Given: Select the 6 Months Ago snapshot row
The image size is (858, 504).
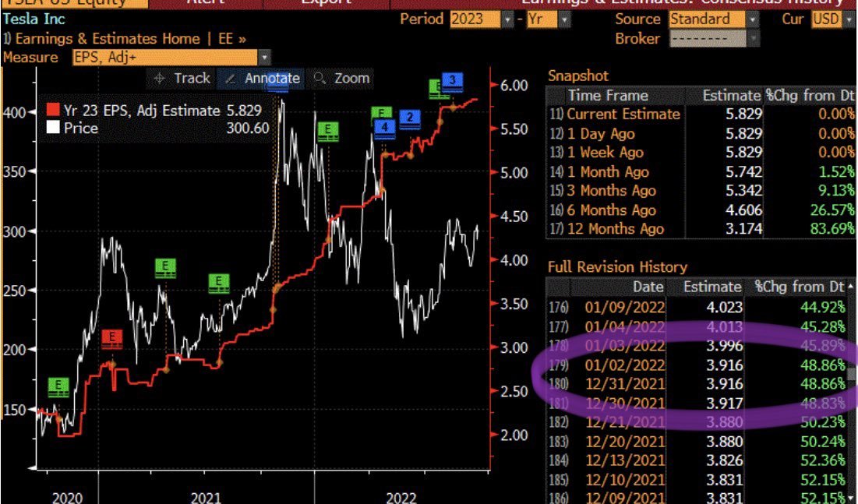Looking at the screenshot, I should tap(701, 210).
